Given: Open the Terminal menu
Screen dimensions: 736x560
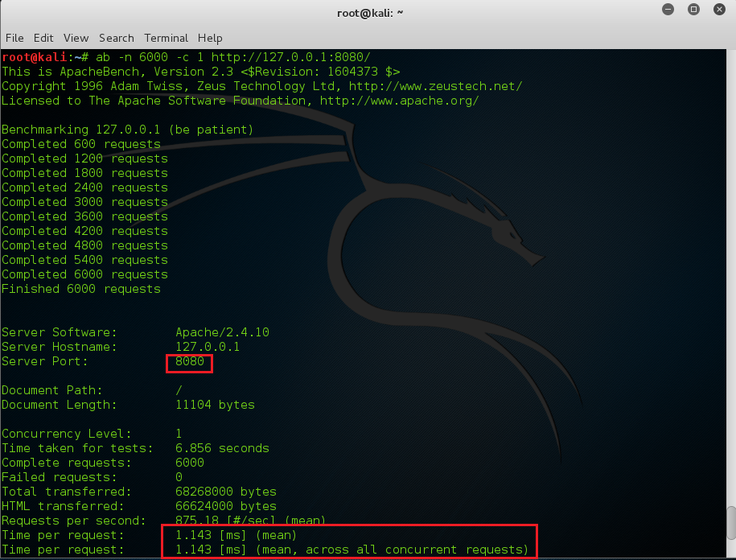Looking at the screenshot, I should [x=165, y=38].
